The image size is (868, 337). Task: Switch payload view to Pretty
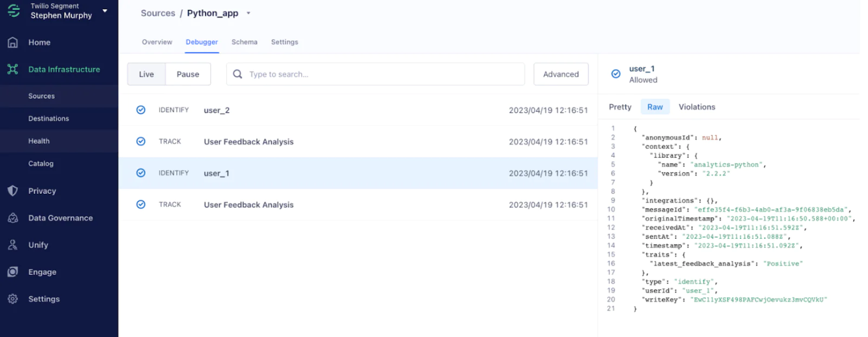[620, 107]
